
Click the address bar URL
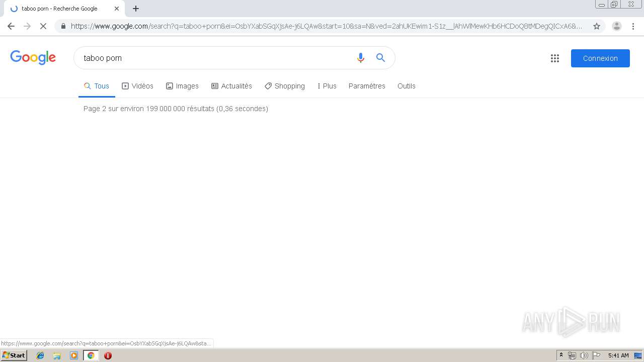(327, 26)
